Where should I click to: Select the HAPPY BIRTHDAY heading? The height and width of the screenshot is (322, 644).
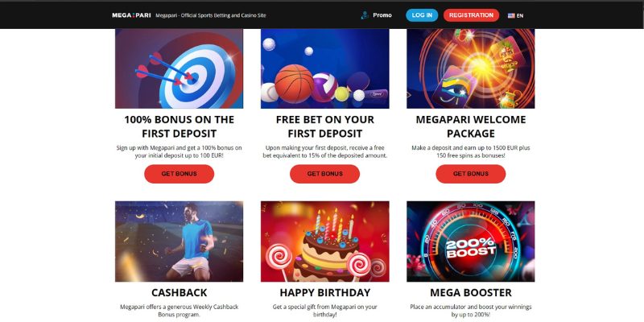tap(325, 292)
